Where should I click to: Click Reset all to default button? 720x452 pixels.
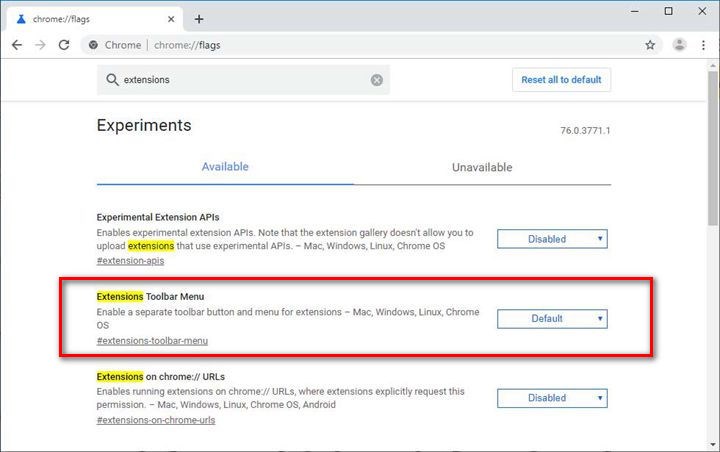click(x=561, y=80)
